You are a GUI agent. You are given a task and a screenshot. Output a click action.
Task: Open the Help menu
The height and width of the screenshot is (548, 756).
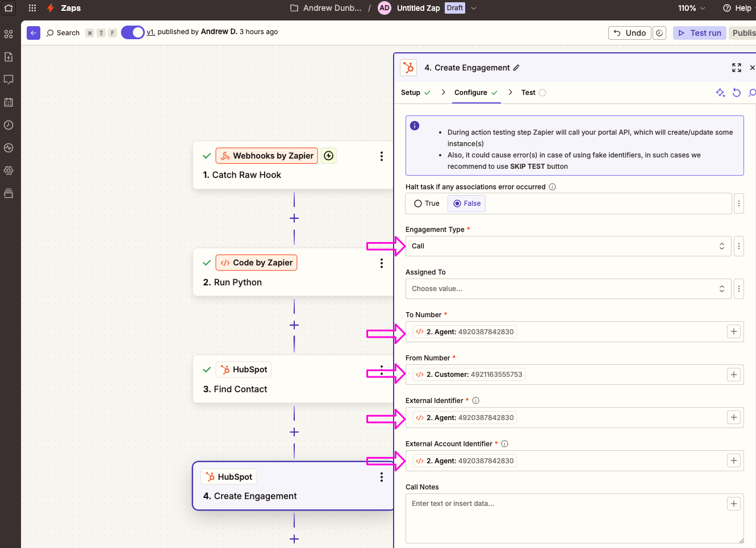click(737, 8)
